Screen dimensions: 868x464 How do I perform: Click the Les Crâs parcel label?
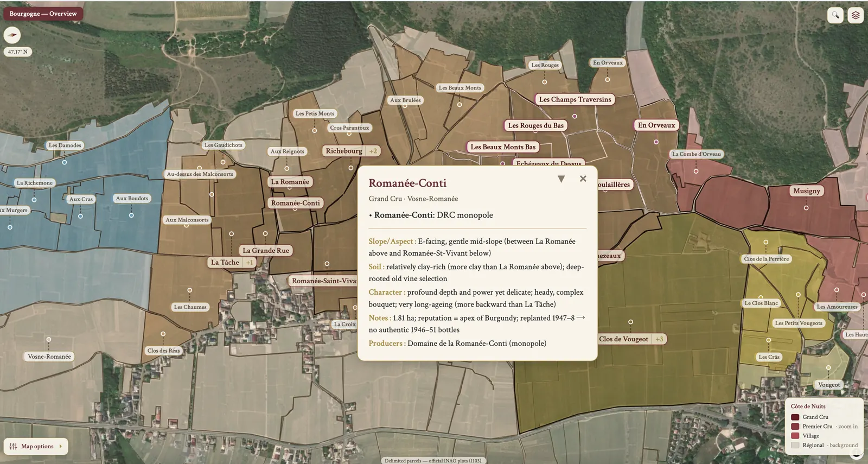[x=769, y=357]
